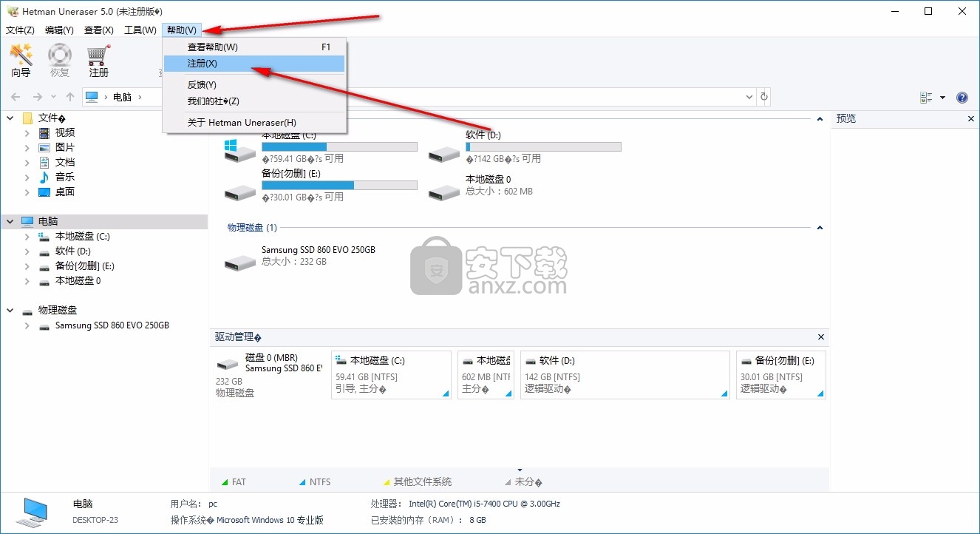This screenshot has width=980, height=534.
Task: Click 本地磁盘 (C:) partition in drive manager
Action: pyautogui.click(x=391, y=375)
